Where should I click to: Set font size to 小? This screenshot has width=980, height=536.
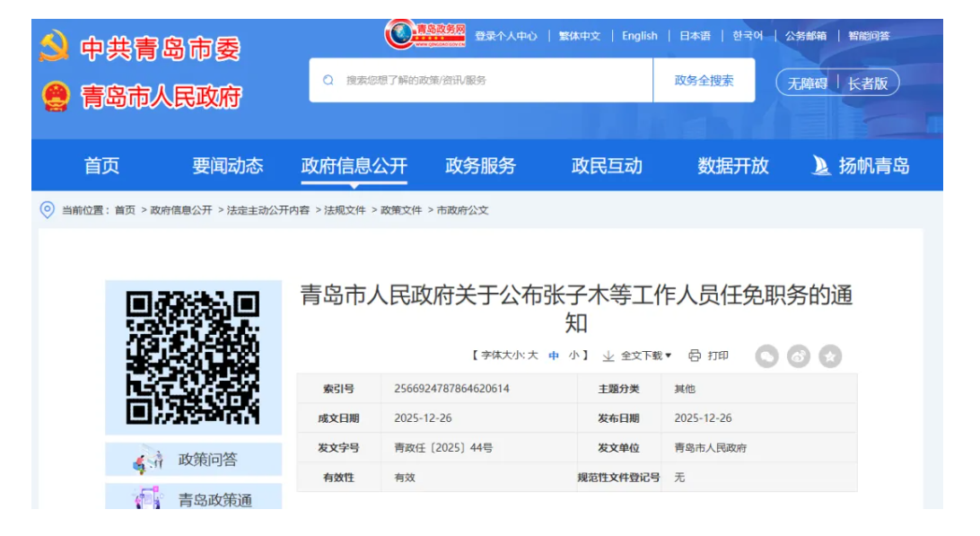pos(573,356)
